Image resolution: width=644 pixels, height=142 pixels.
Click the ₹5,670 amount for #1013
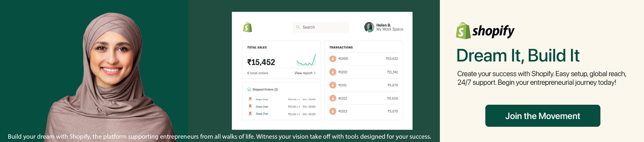point(393,111)
